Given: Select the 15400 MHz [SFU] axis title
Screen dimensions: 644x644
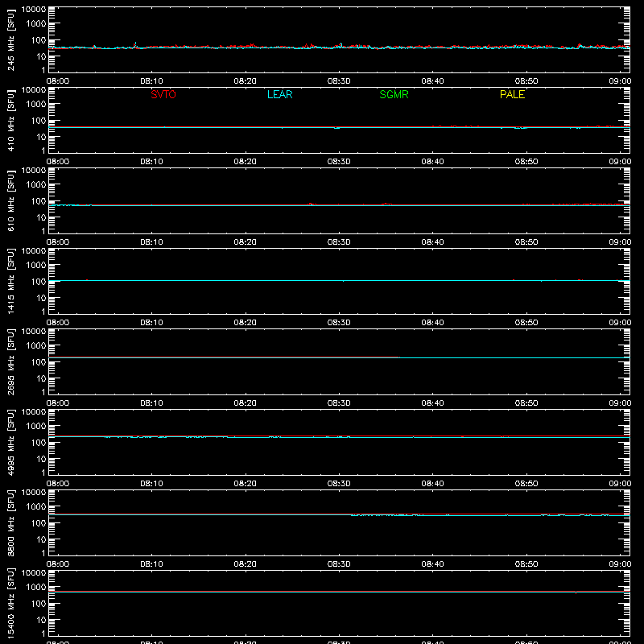Looking at the screenshot, I should pyautogui.click(x=10, y=603).
